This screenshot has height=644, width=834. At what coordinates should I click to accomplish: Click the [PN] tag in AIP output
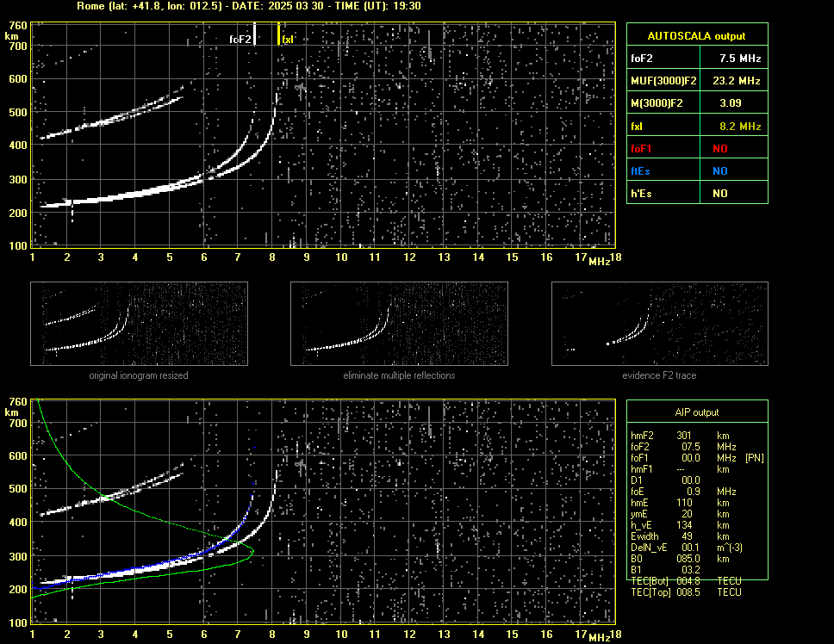click(754, 458)
